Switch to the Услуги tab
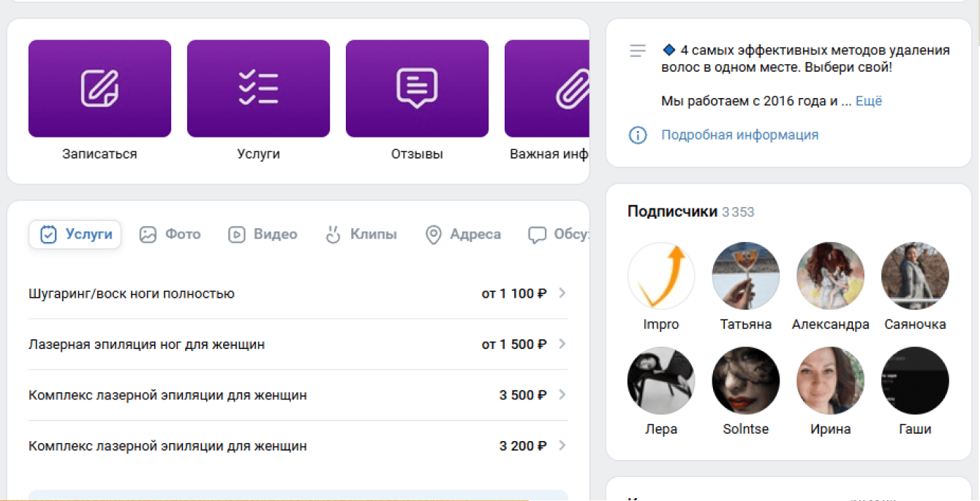Screen dimensions: 980x501 click(x=75, y=235)
